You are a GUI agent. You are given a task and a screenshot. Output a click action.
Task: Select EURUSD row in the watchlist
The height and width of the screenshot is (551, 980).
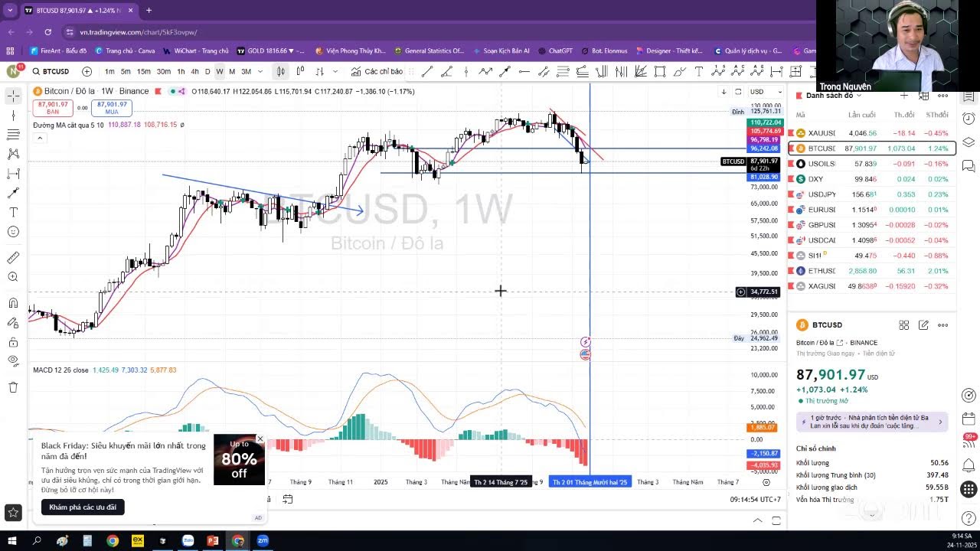[872, 210]
